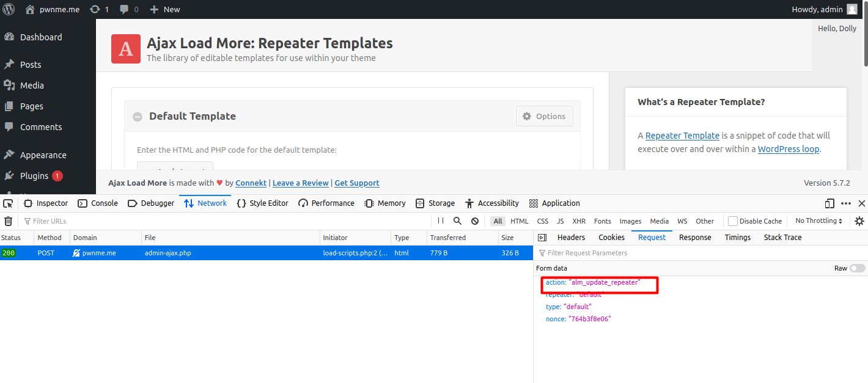This screenshot has height=383, width=868.
Task: Switch to the Storage tab
Action: point(435,203)
